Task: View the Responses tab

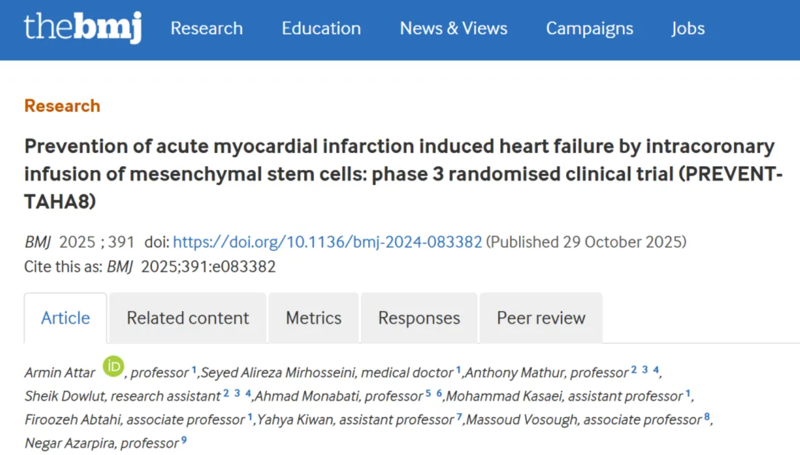Action: 419,318
